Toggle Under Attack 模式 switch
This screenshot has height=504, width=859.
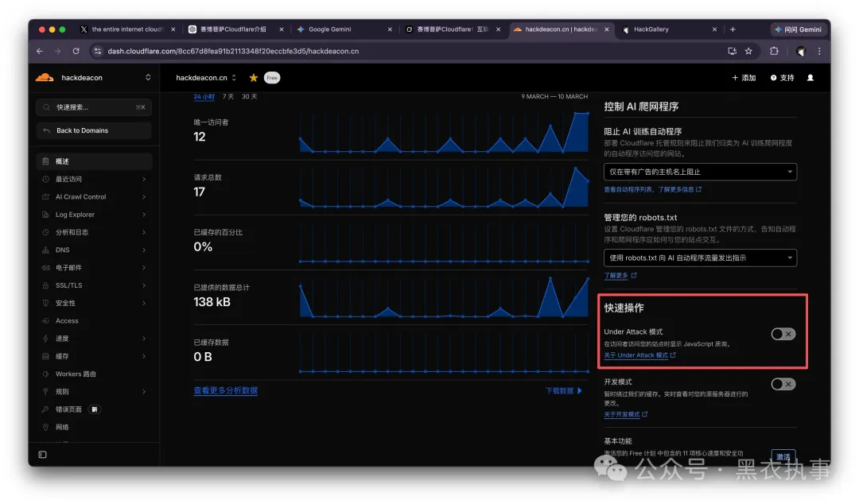pyautogui.click(x=783, y=334)
